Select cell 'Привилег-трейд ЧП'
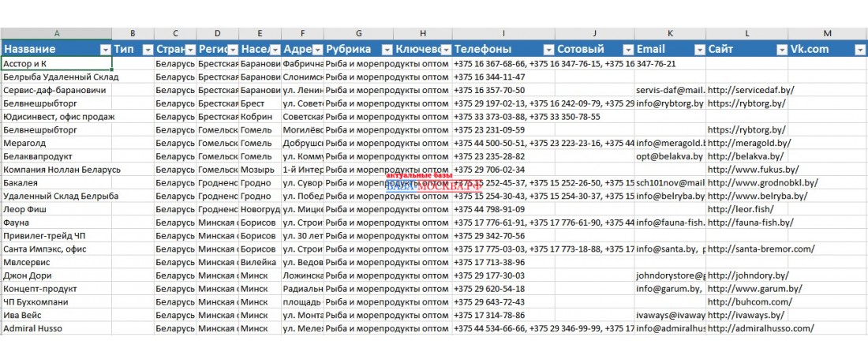This screenshot has height=363, width=868. pos(57,236)
